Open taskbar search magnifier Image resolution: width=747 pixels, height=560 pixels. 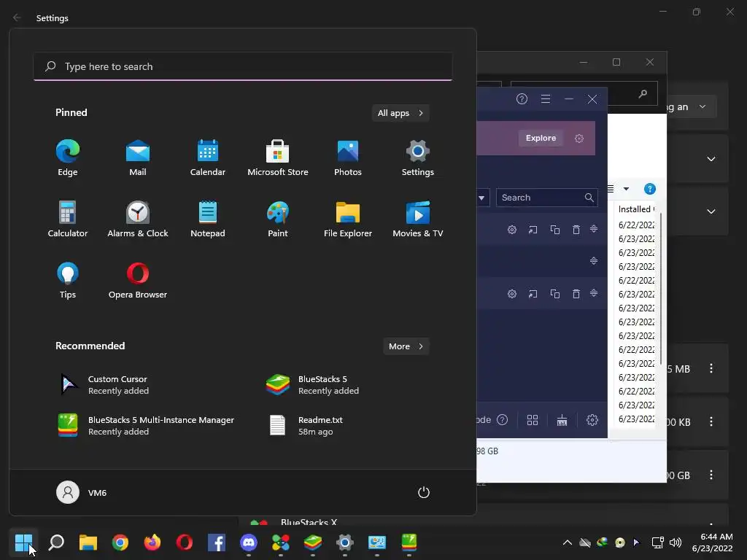(x=56, y=542)
